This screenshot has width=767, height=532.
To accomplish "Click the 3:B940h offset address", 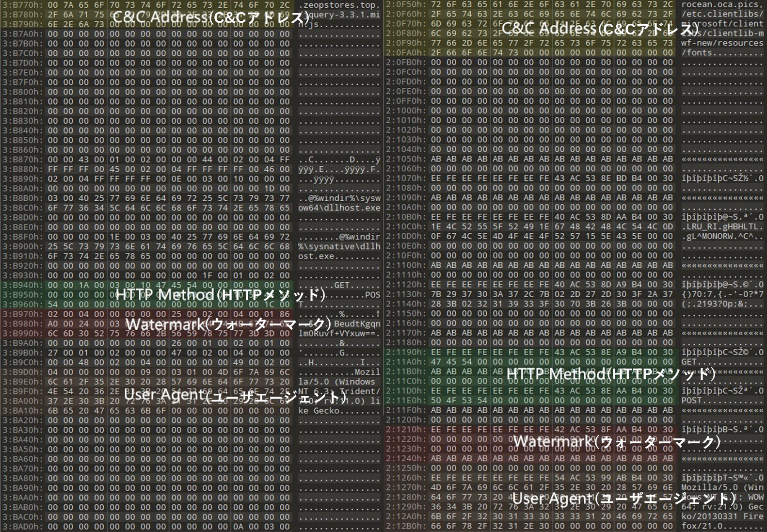I will [22, 285].
